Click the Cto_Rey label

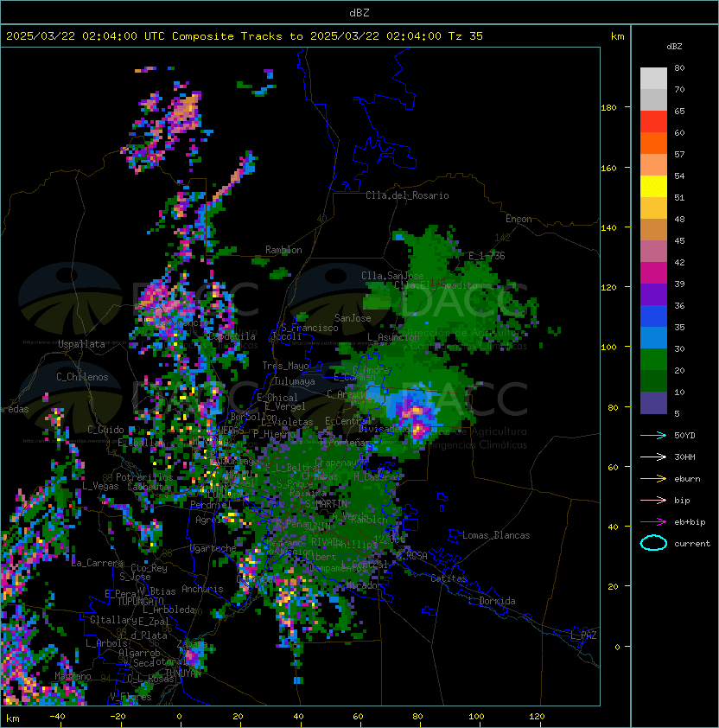click(x=149, y=568)
